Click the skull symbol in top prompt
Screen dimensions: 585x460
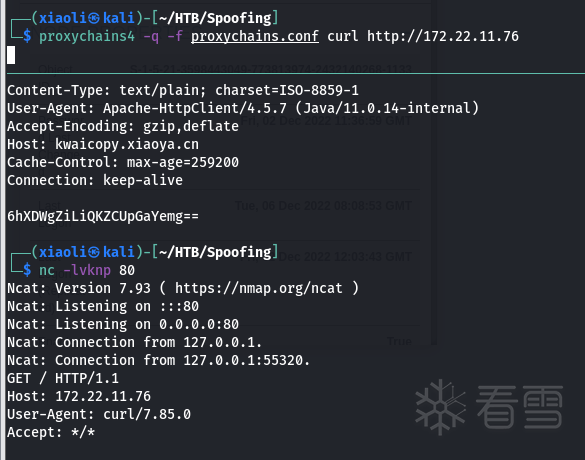point(94,18)
